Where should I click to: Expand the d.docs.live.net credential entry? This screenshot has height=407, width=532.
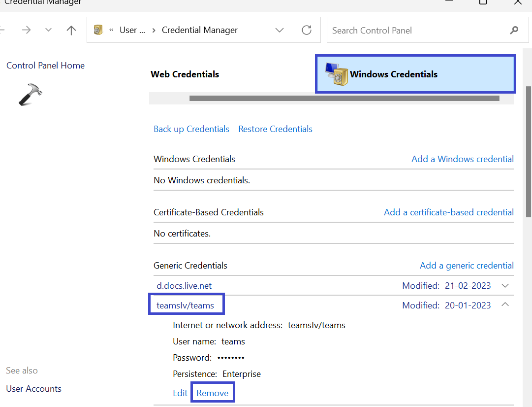click(505, 286)
